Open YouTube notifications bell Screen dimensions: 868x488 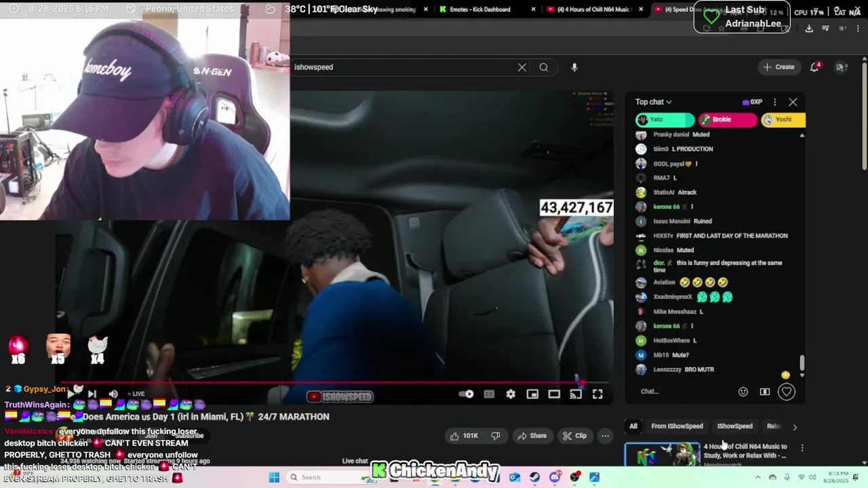[815, 66]
